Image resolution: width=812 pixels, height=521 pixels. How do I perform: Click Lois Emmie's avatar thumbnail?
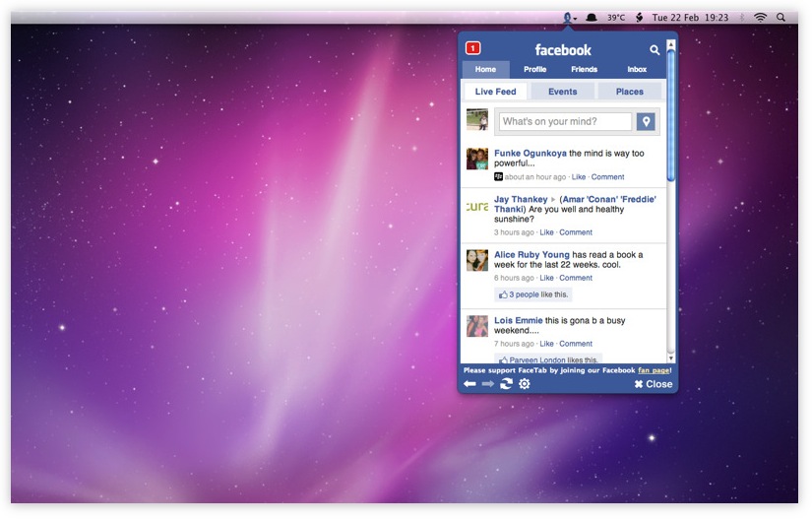(x=477, y=326)
